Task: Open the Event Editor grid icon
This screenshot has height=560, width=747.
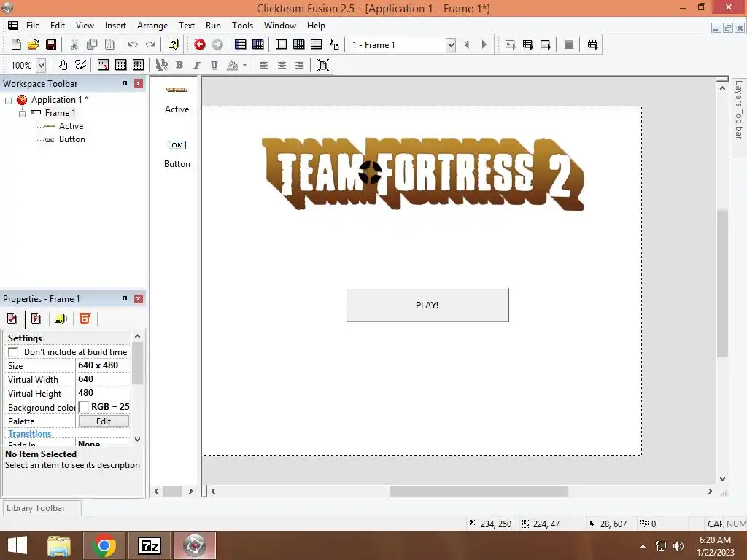Action: coord(298,44)
